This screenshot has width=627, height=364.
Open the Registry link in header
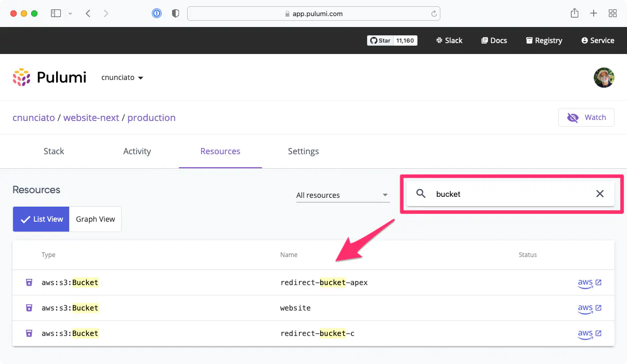[x=544, y=41]
